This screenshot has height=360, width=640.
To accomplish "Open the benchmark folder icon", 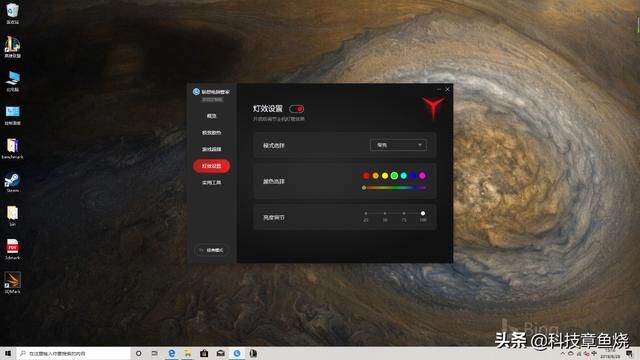I will pos(13,148).
